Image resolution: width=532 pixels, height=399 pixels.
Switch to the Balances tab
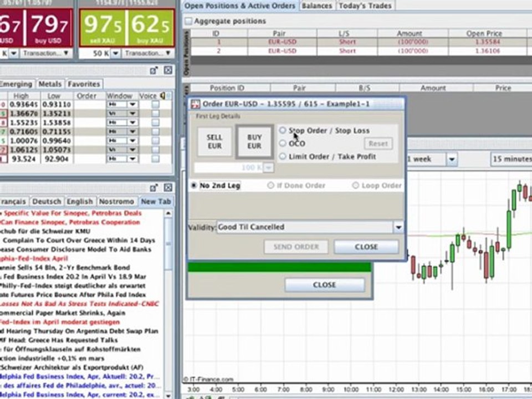(x=317, y=6)
